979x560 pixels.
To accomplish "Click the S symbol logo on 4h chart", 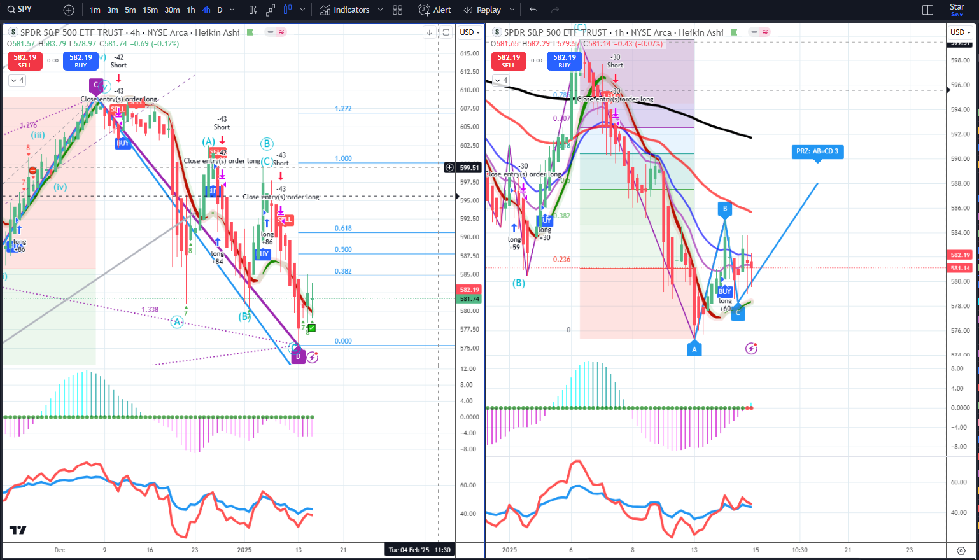I will coord(13,32).
